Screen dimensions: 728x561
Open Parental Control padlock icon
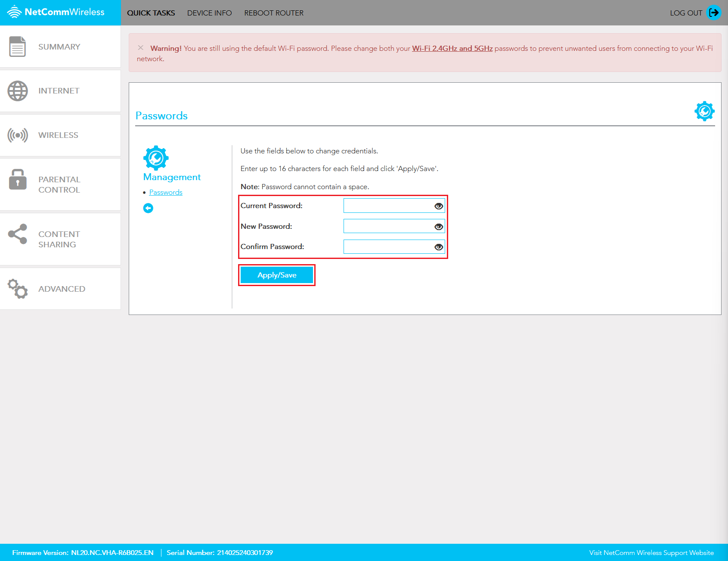click(17, 184)
